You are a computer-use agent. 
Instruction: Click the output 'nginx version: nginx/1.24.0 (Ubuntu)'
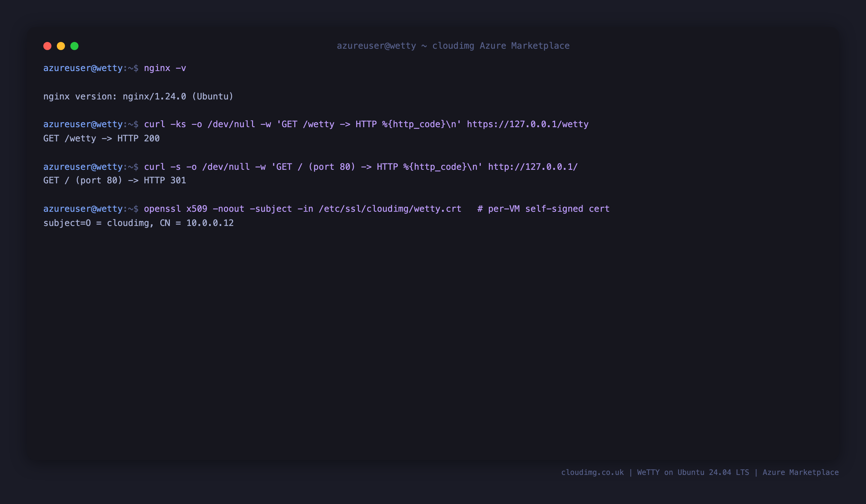point(138,96)
